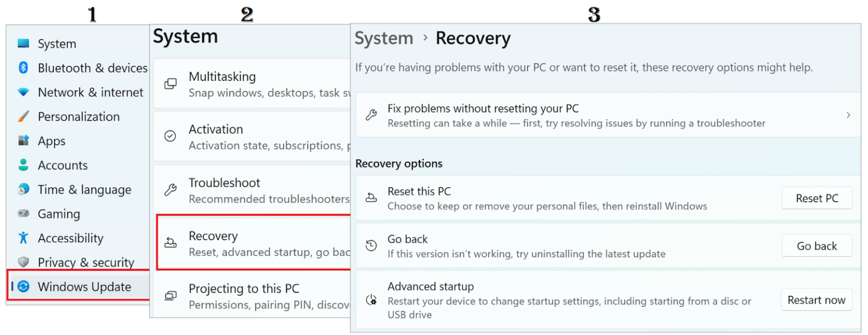The width and height of the screenshot is (868, 335).
Task: Open the Accounts settings category
Action: click(62, 165)
